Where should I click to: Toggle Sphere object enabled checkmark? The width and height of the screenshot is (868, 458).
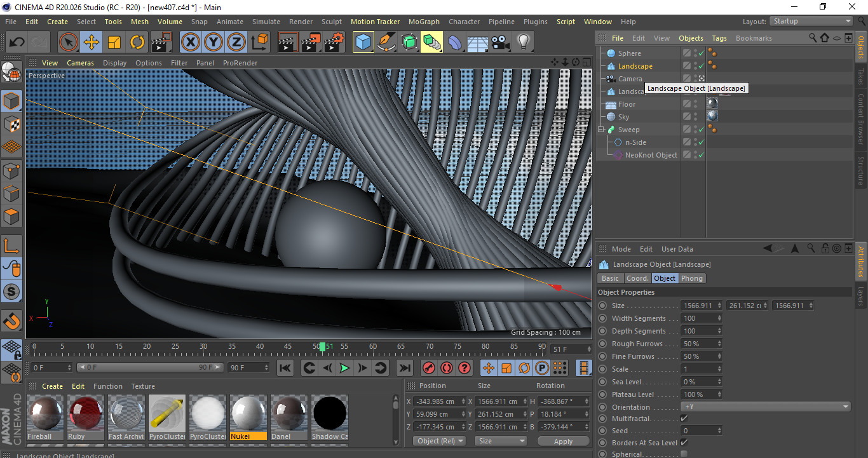pyautogui.click(x=701, y=53)
